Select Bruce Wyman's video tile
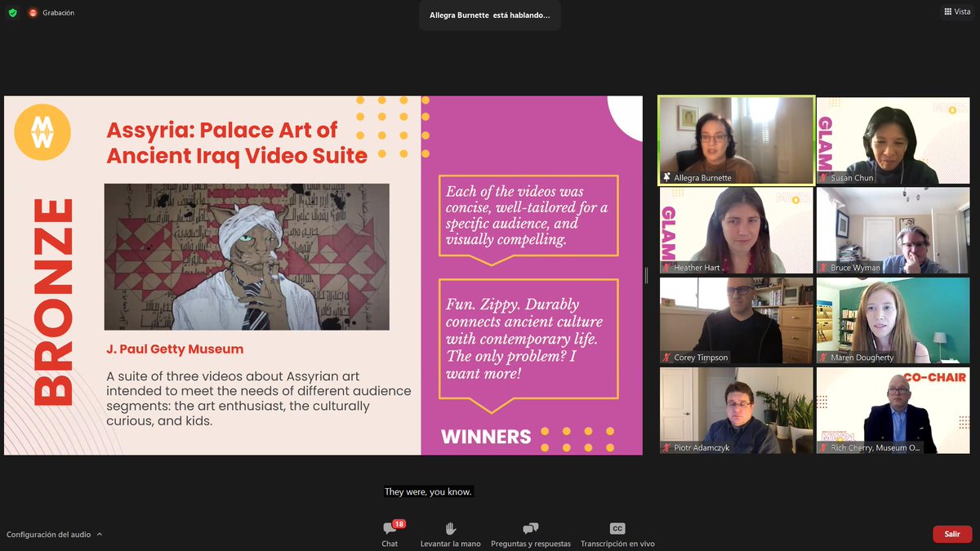Image resolution: width=980 pixels, height=551 pixels. 893,230
